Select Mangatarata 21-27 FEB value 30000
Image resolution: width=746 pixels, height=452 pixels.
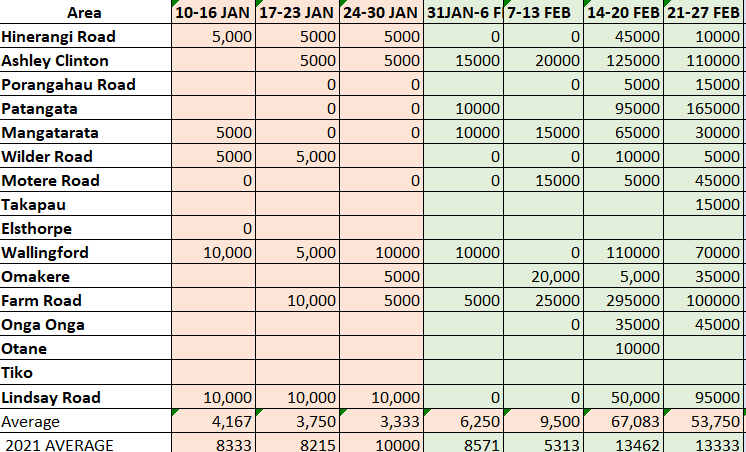705,132
